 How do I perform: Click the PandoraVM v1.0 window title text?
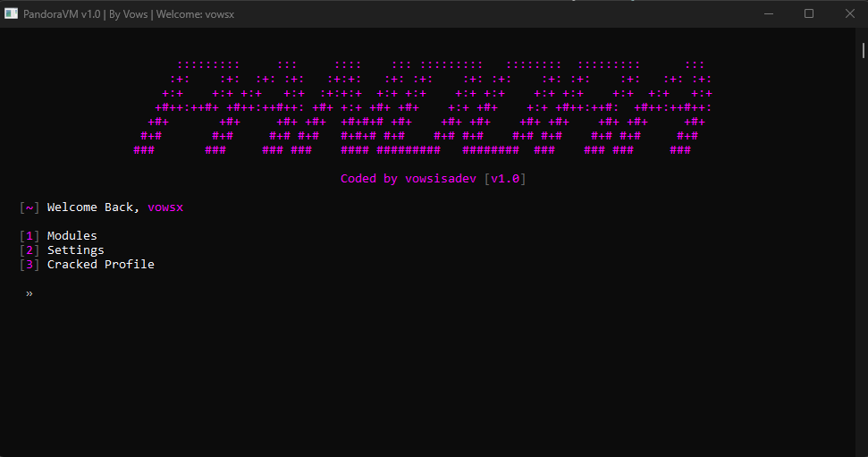pos(129,14)
